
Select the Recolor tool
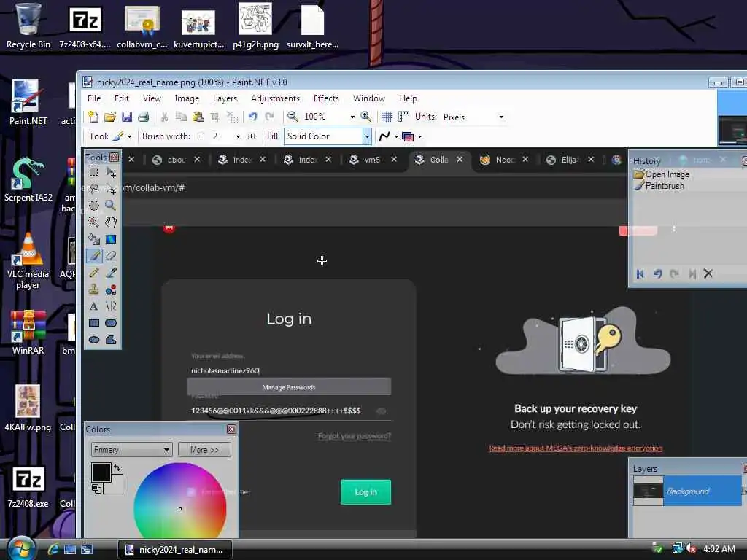pos(111,289)
